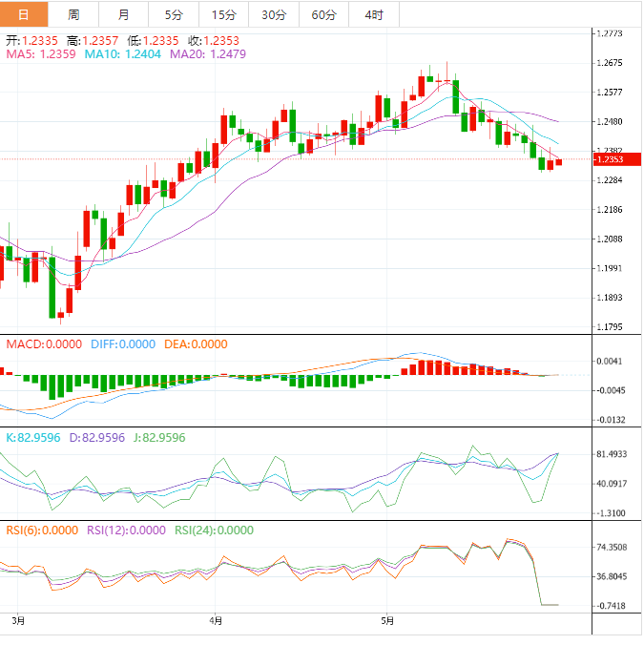Show the 30分 chart tab
The height and width of the screenshot is (645, 644).
[x=273, y=14]
